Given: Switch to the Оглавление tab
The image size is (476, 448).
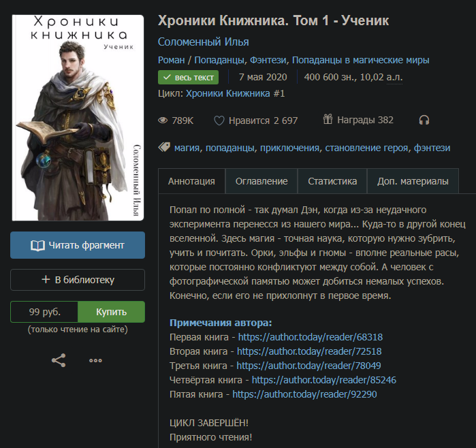Looking at the screenshot, I should point(261,181).
